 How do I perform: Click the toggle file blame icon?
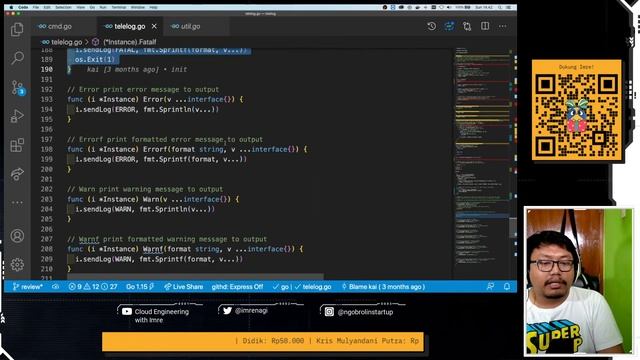pyautogui.click(x=449, y=26)
